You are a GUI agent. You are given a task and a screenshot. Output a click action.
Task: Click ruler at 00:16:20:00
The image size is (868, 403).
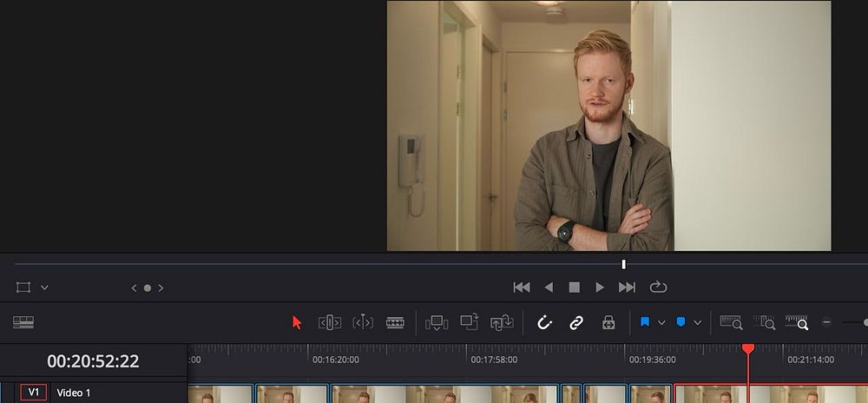[335, 360]
